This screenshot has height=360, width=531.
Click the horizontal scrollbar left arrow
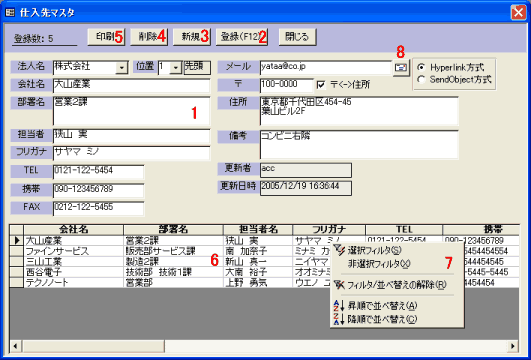[x=16, y=346]
